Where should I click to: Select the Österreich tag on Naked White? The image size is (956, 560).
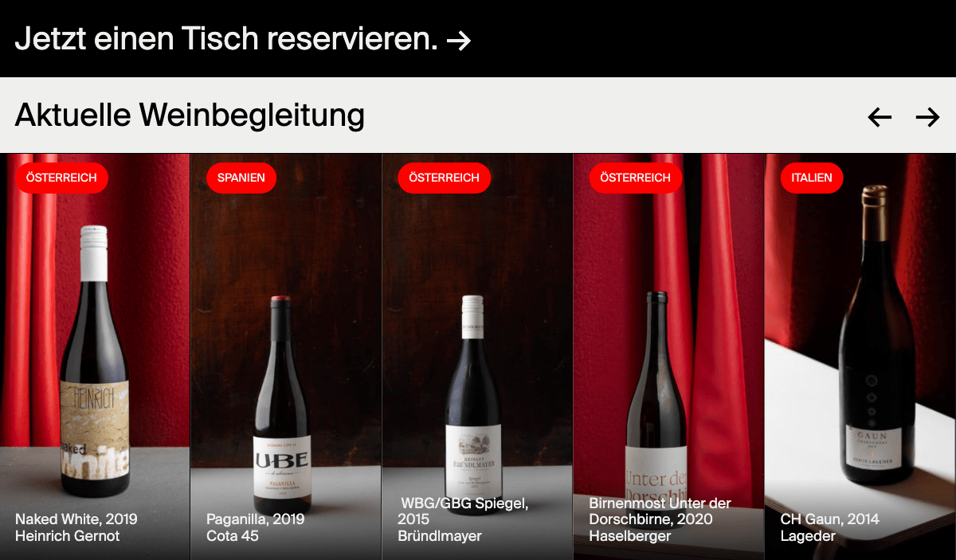click(61, 178)
